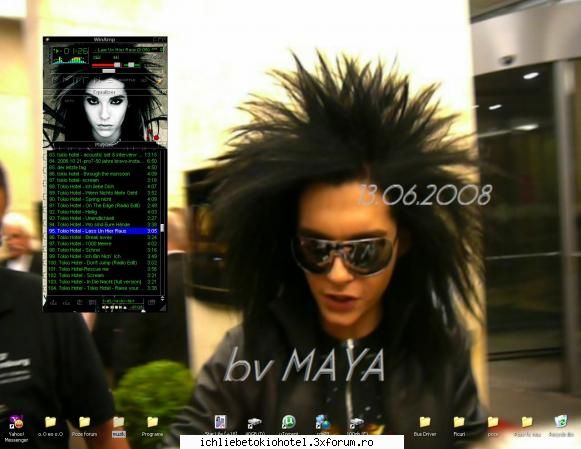Open the 'Programe' desktop folder
This screenshot has width=581, height=449.
152,426
